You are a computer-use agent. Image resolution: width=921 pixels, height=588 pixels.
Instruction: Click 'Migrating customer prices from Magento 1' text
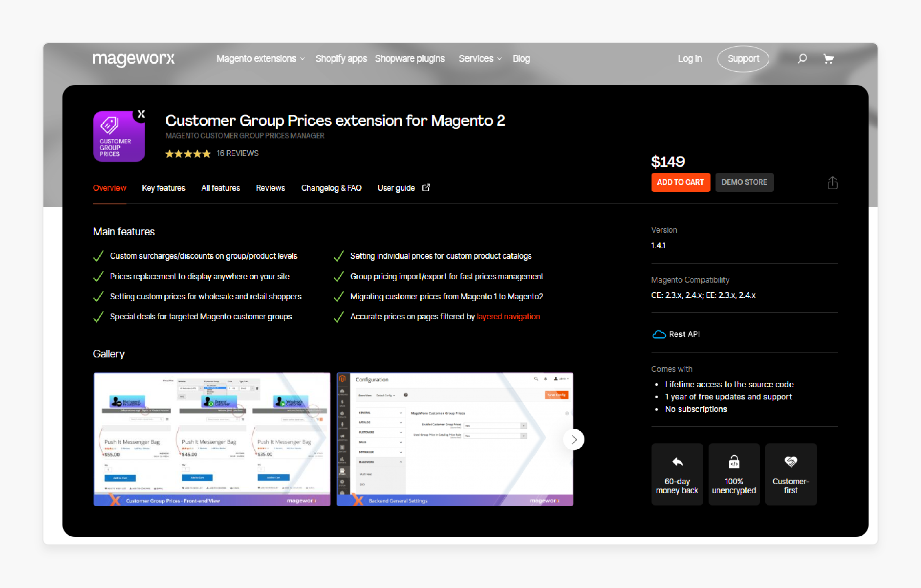point(447,297)
